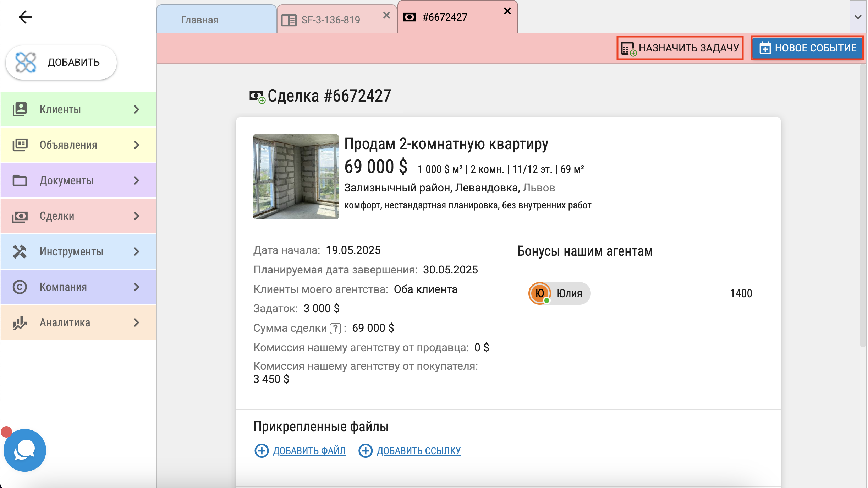Click the Прикрепленные файлы heading
Screen dimensions: 868x488
click(x=321, y=427)
